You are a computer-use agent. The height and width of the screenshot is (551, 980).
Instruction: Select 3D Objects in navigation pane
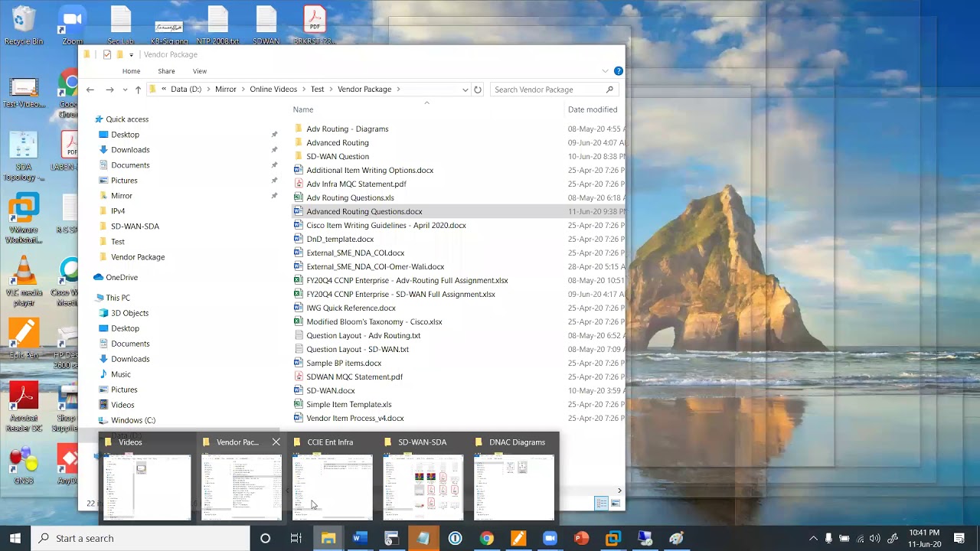click(129, 313)
